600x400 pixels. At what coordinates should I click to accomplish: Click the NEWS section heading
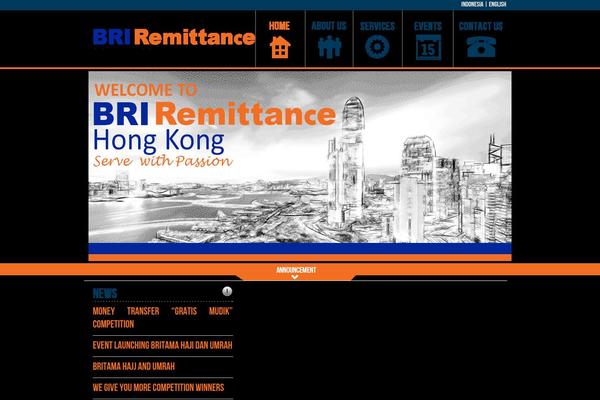click(105, 294)
